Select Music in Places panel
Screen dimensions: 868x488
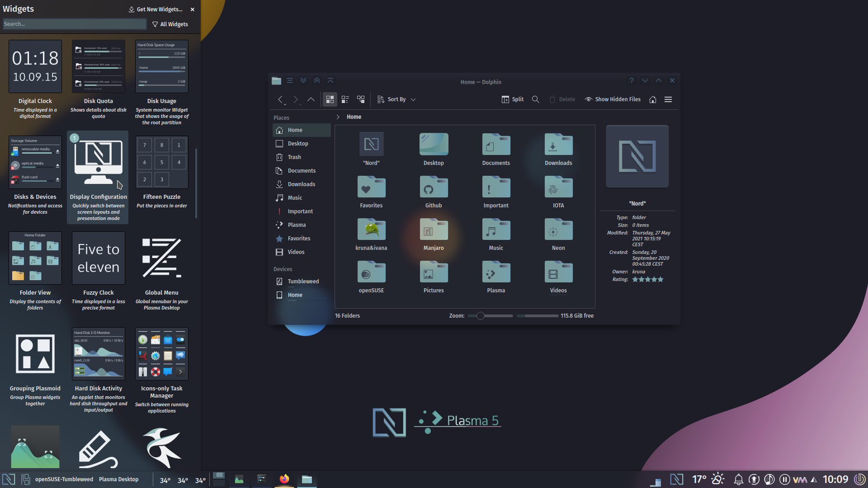point(302,198)
